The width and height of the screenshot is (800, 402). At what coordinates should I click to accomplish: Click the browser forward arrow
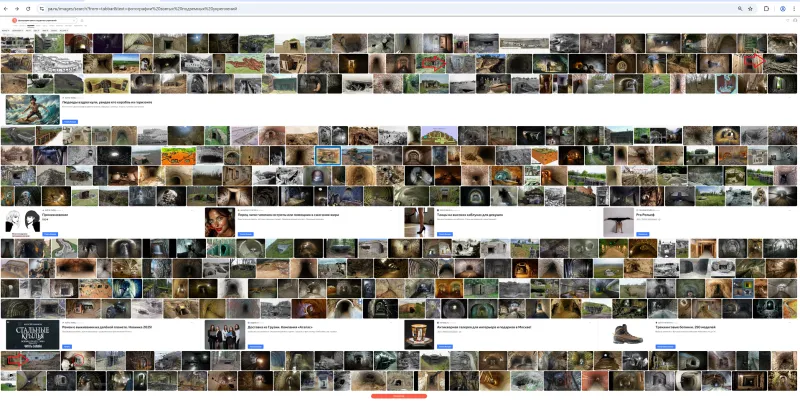pos(16,8)
